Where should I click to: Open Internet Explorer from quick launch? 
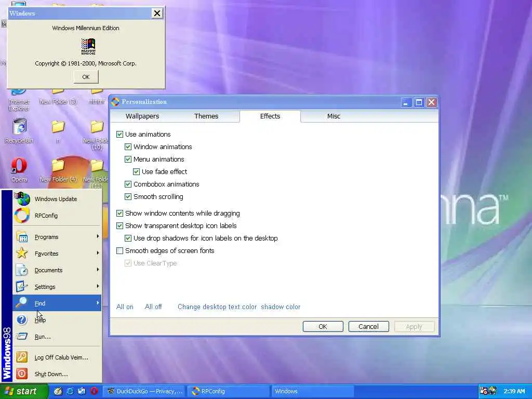(70, 391)
